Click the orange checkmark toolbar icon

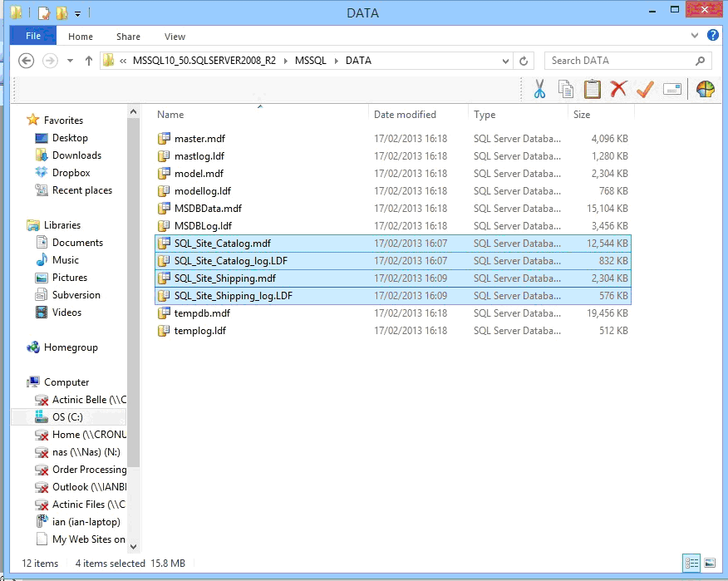[x=645, y=89]
